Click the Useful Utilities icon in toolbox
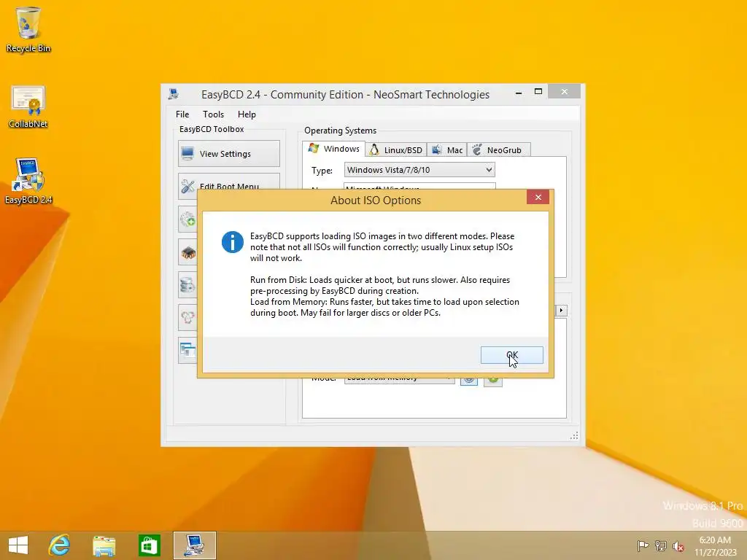The height and width of the screenshot is (560, 747). (x=188, y=351)
